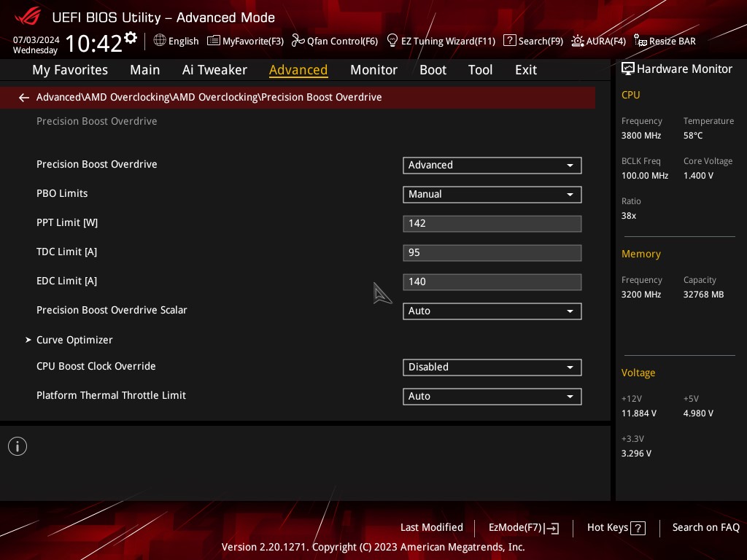Select EDC Limit [A] label
This screenshot has height=560, width=747.
66,281
